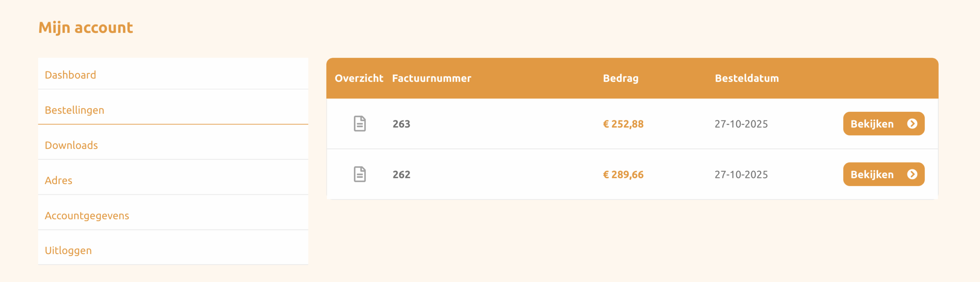Click the Overzicht column header
The width and height of the screenshot is (980, 282).
point(359,78)
